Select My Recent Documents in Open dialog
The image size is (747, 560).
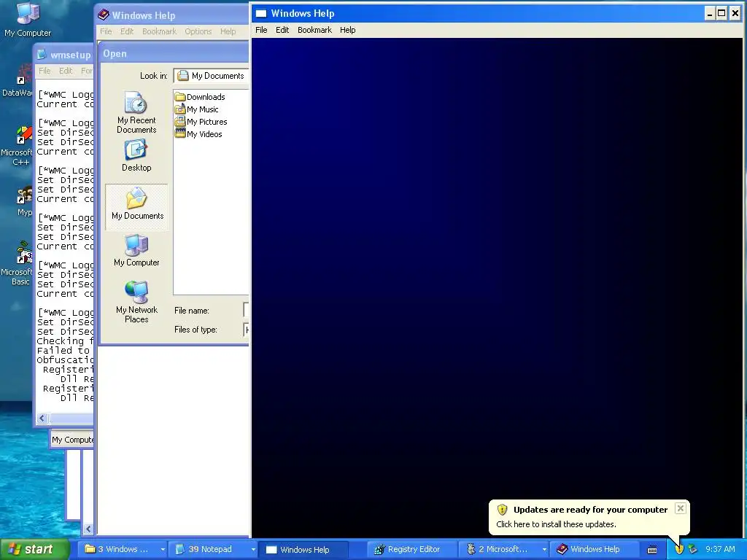[x=136, y=112]
